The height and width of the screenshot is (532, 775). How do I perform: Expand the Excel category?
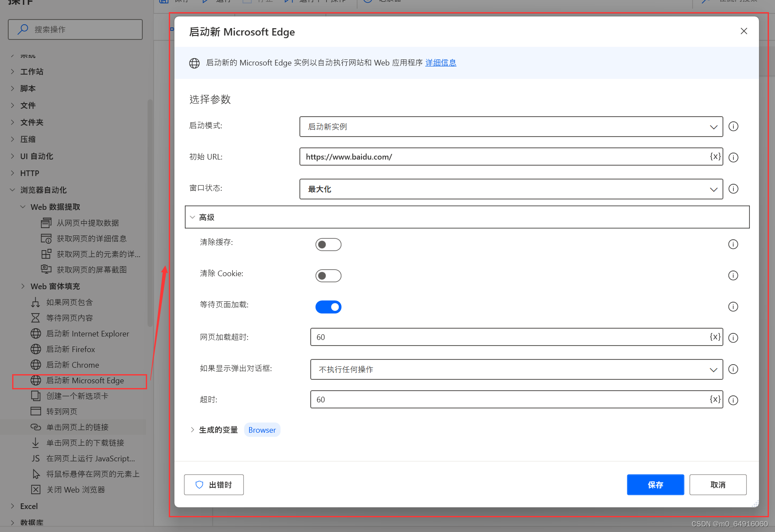30,506
